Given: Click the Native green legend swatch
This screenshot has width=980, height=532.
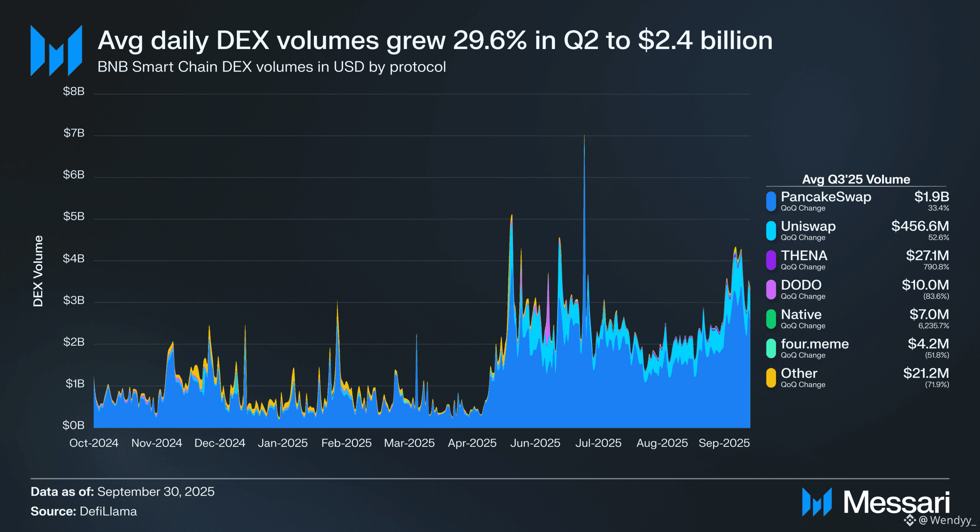Looking at the screenshot, I should pos(771,319).
